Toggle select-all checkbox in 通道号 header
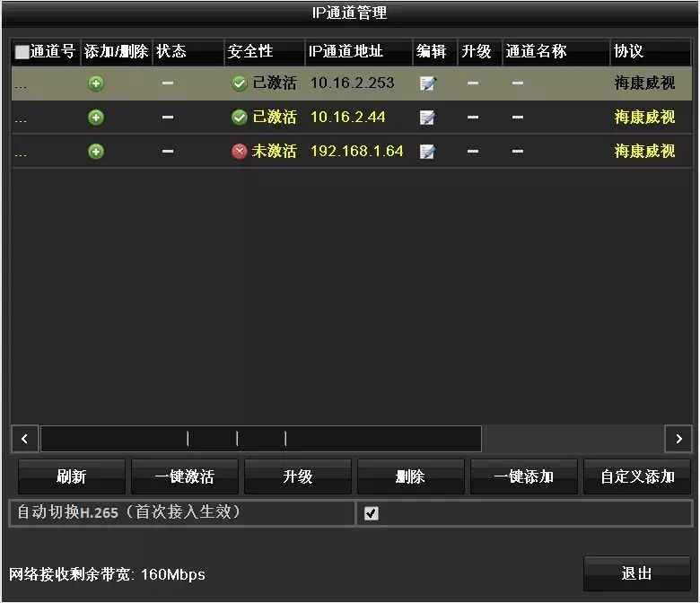Image resolution: width=700 pixels, height=603 pixels. [x=22, y=52]
